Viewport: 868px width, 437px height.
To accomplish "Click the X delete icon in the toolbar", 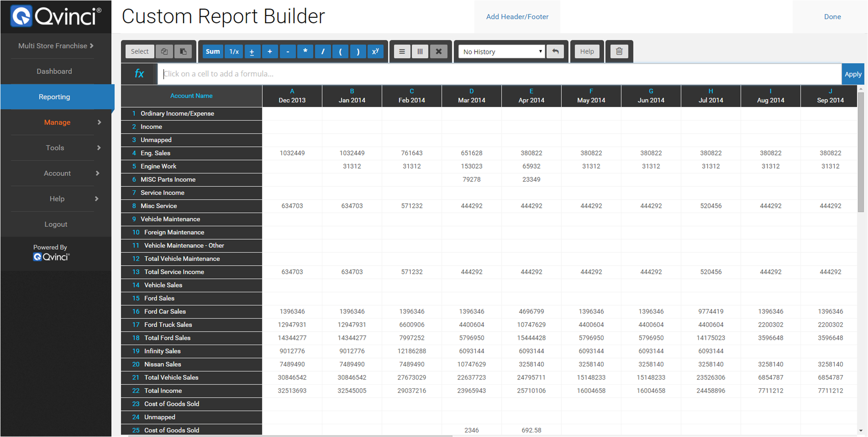I will tap(439, 51).
